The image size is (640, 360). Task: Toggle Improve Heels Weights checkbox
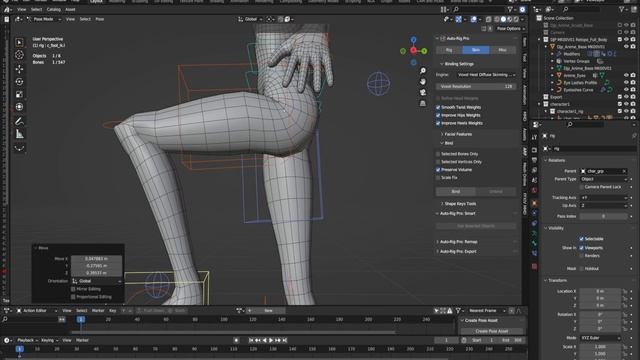pos(438,123)
